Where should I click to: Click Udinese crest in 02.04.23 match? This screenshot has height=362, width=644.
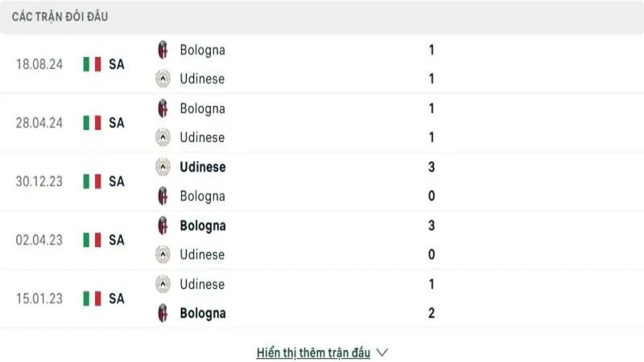(x=163, y=255)
